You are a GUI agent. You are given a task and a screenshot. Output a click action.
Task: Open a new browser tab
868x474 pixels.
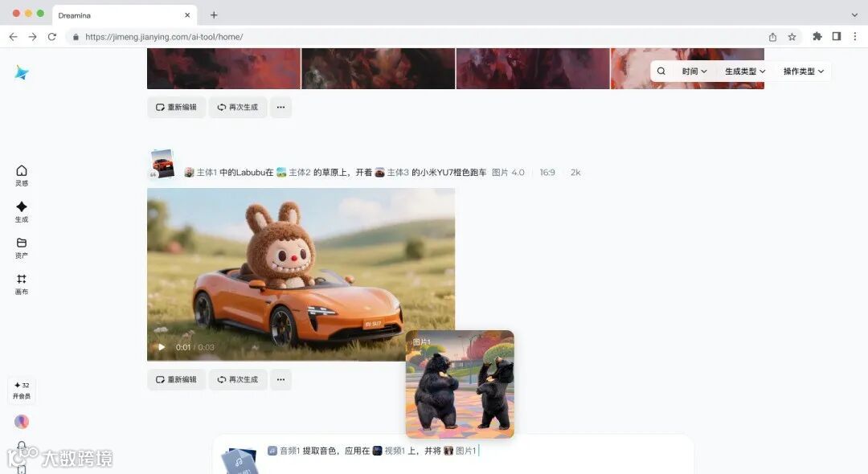pos(214,15)
